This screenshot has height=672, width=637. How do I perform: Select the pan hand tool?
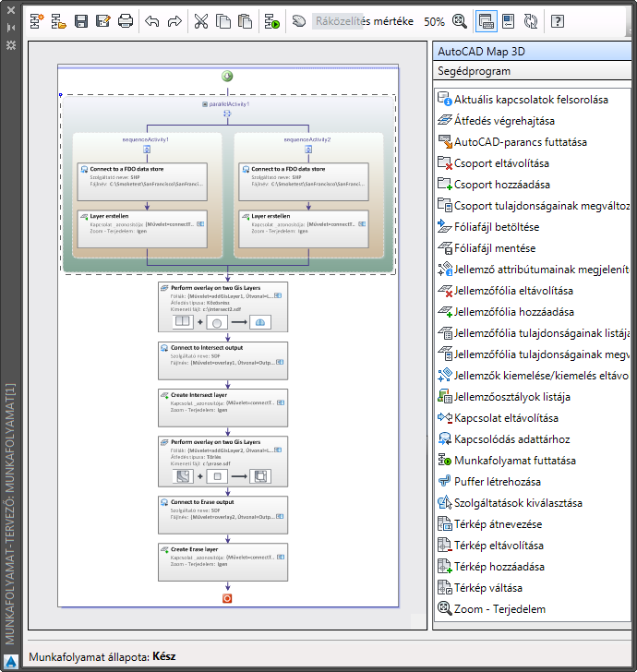[298, 20]
